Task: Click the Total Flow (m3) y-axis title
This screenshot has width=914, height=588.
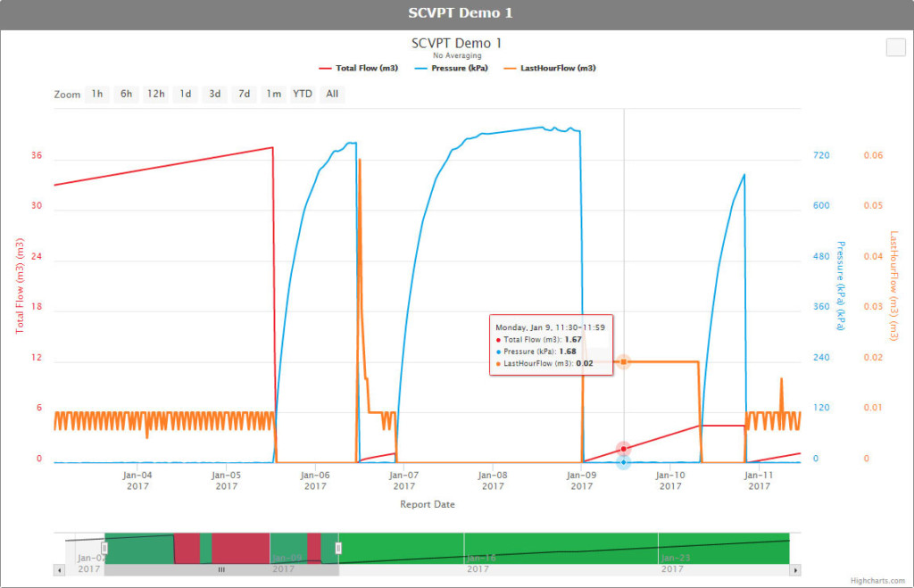Action: tap(20, 286)
